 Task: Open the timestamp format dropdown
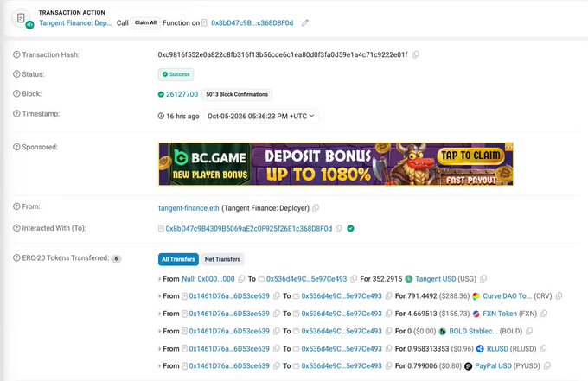260,116
